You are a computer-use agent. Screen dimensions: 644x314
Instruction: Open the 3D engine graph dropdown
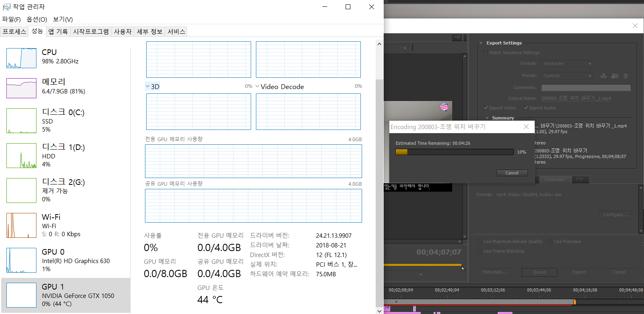point(148,86)
